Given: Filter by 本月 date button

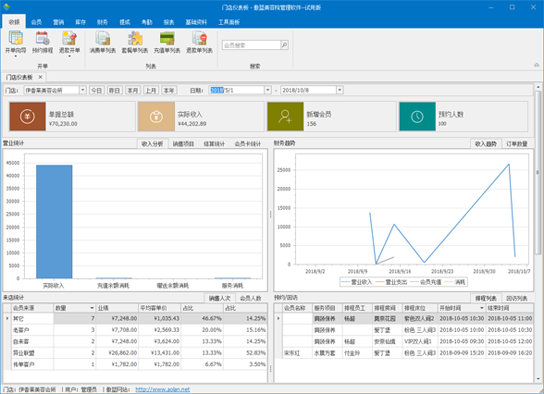Looking at the screenshot, I should point(133,90).
